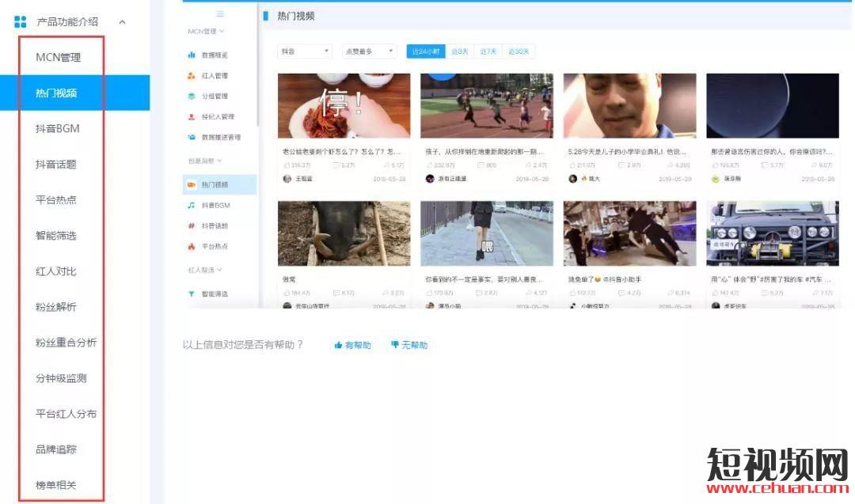Click the 抖音话题 hashtag icon

pos(191,225)
